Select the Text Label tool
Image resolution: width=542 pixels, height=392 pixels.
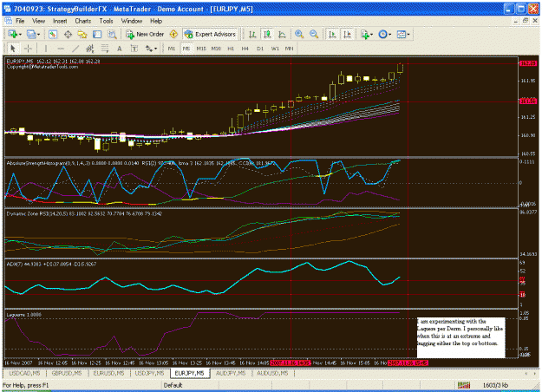134,49
